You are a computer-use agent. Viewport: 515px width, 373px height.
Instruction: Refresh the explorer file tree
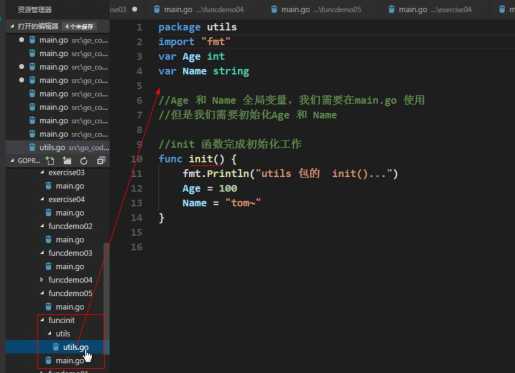(x=84, y=161)
